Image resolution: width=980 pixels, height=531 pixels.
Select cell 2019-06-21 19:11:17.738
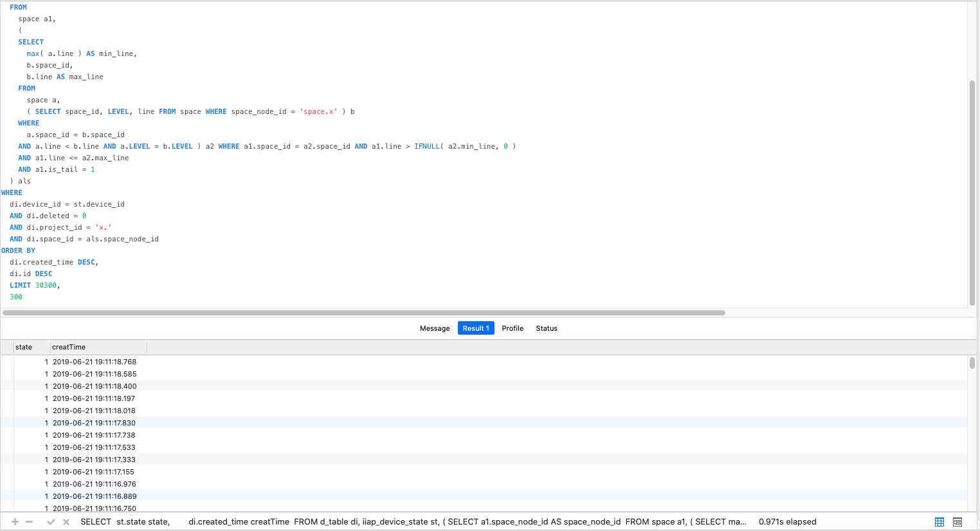coord(94,435)
